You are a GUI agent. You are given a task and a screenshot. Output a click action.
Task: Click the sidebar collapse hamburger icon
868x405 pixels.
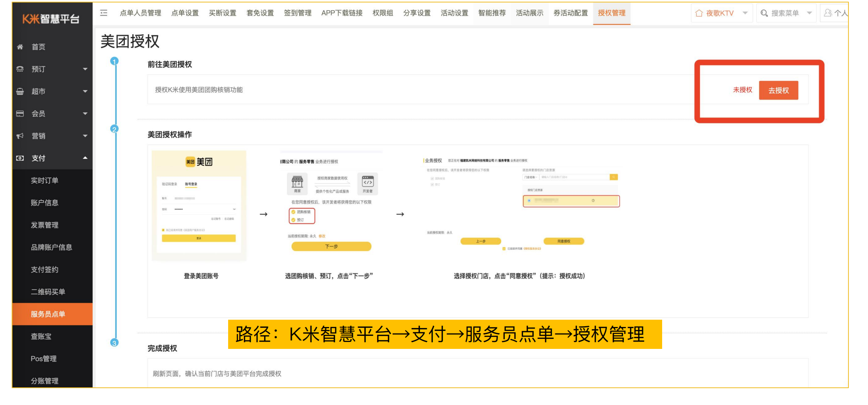[104, 13]
